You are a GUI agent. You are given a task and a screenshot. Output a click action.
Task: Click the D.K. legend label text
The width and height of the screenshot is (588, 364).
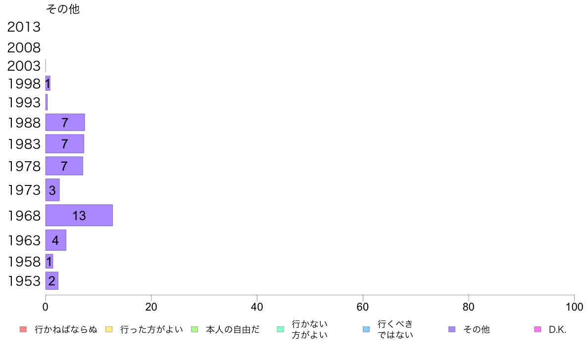(x=557, y=329)
